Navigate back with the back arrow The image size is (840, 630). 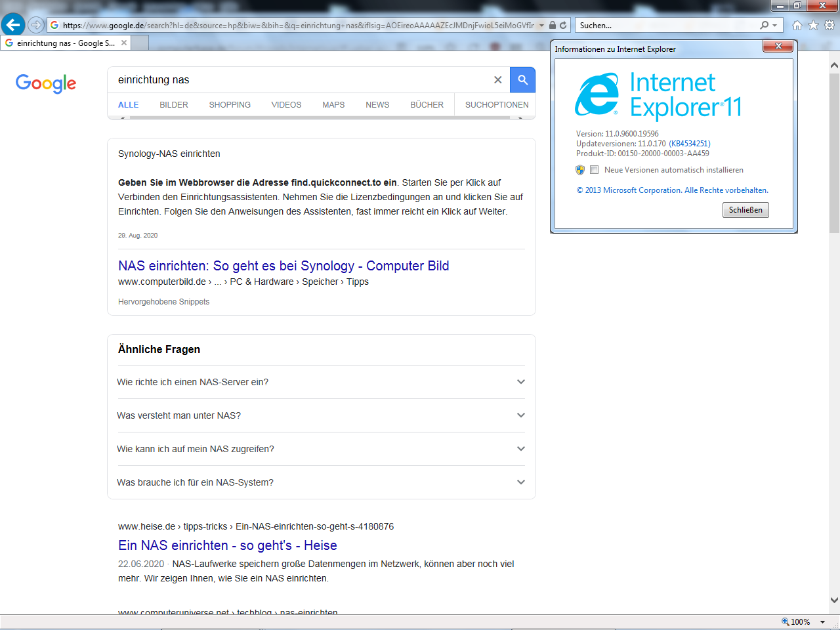coord(13,25)
